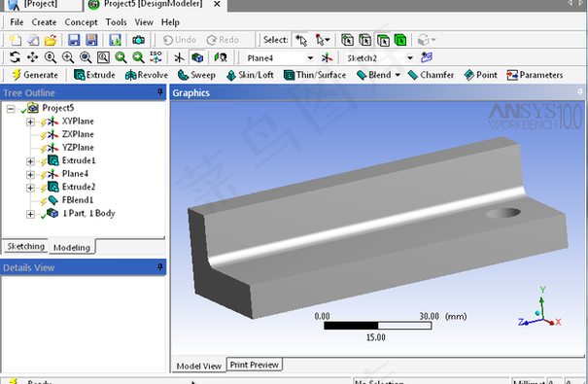Click the New Sketch icon
The image size is (588, 384).
[x=427, y=57]
